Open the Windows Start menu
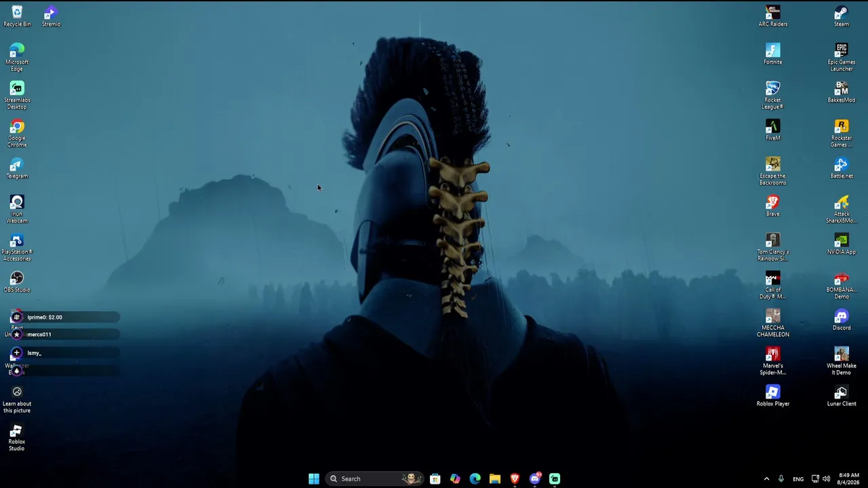The height and width of the screenshot is (488, 868). [x=313, y=479]
